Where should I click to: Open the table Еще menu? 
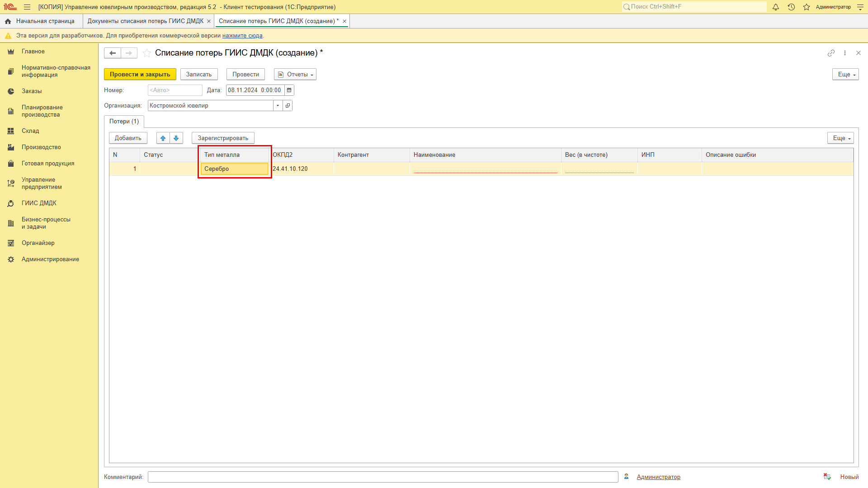[x=840, y=138]
